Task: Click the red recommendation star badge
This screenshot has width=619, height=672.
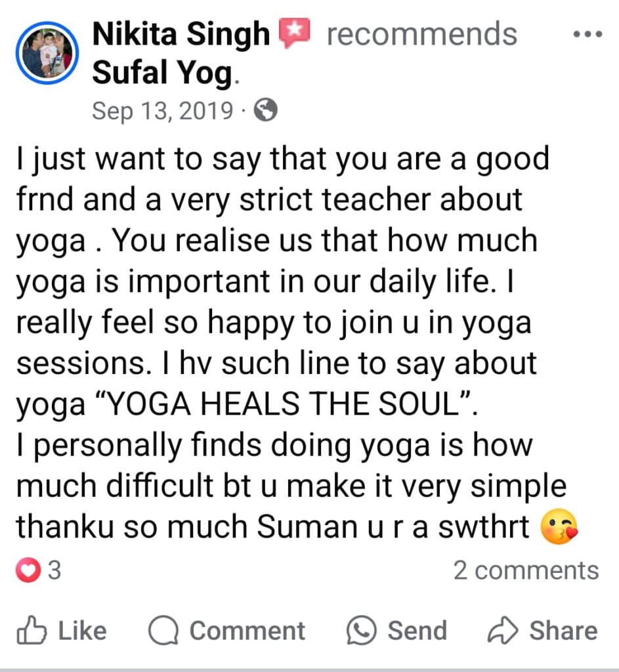Action: tap(295, 32)
